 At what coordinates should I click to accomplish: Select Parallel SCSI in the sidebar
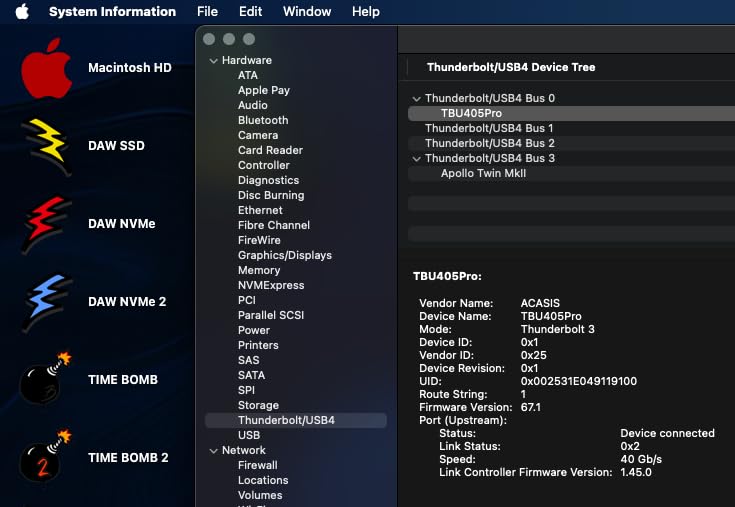tap(271, 315)
